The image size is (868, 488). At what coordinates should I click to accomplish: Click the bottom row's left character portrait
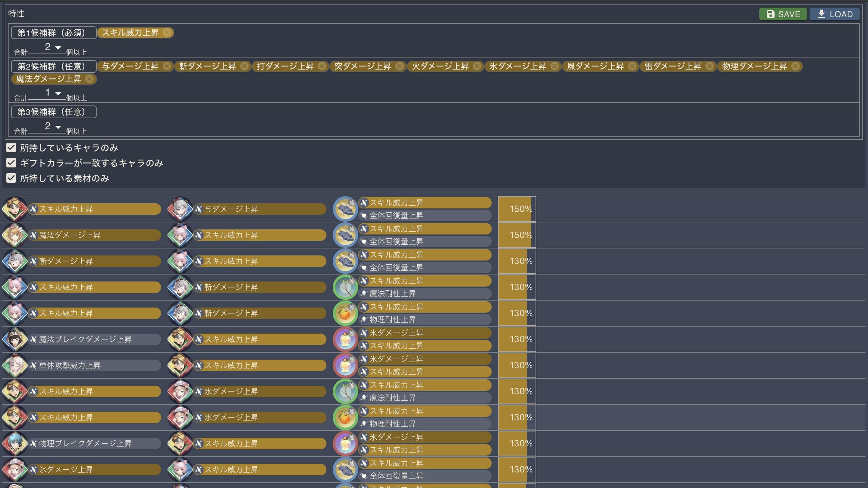pyautogui.click(x=15, y=469)
